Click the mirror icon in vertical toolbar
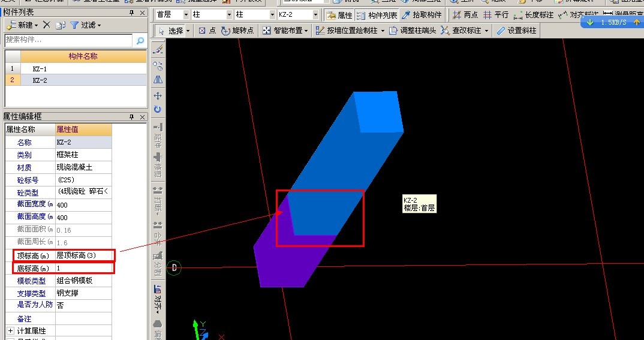 pos(158,80)
